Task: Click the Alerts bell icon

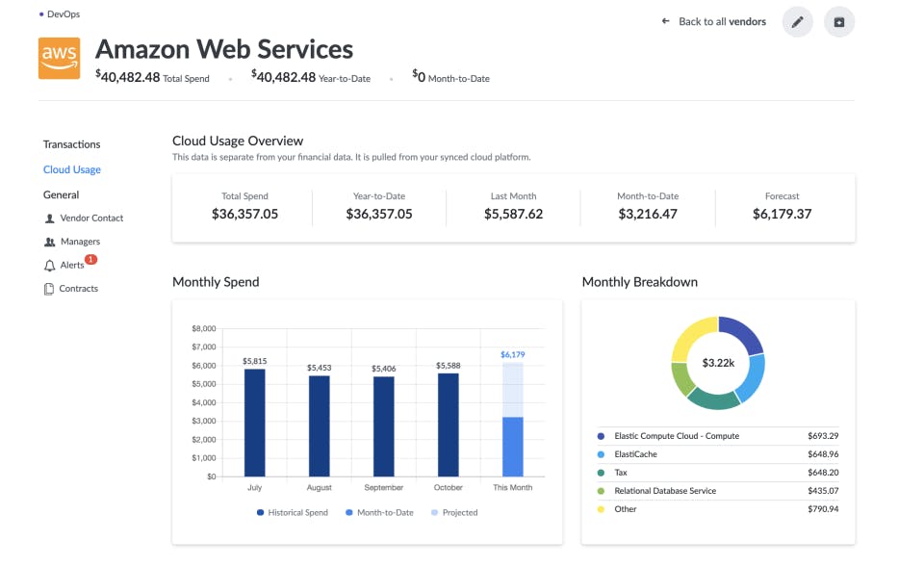Action: coord(49,266)
